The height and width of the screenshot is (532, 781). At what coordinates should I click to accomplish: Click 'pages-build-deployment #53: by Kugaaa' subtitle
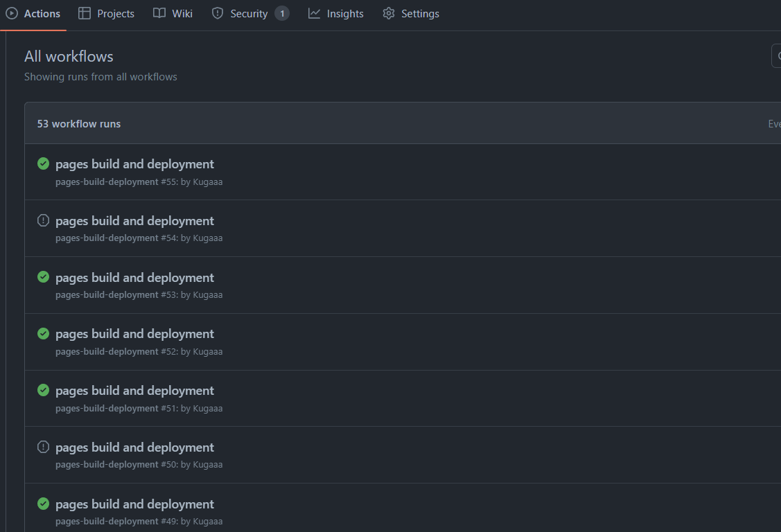(x=139, y=294)
